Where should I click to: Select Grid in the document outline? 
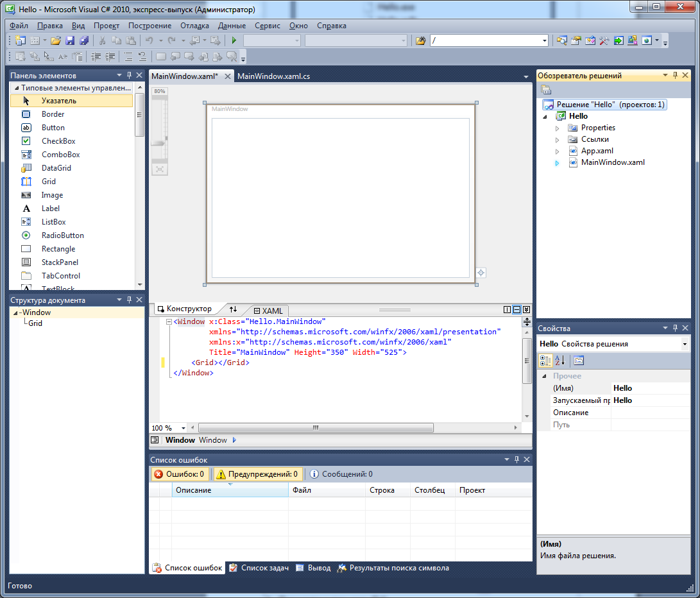35,323
